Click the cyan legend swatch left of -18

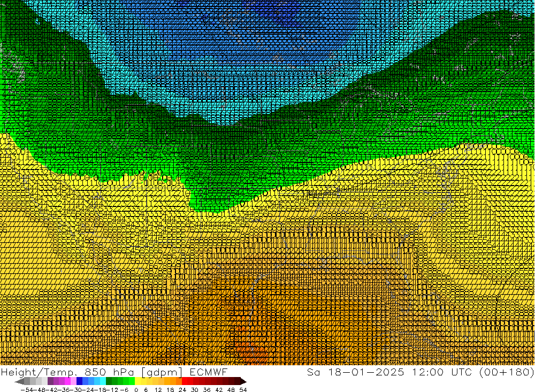click(103, 381)
